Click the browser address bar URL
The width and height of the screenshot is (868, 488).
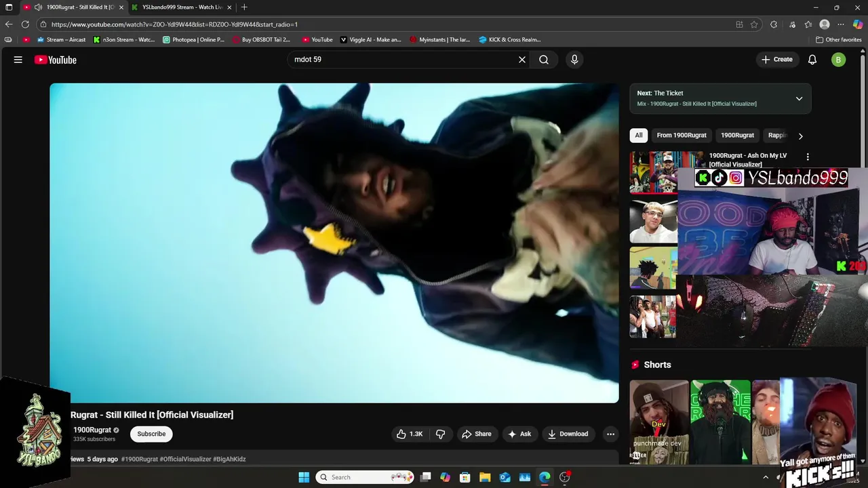174,24
